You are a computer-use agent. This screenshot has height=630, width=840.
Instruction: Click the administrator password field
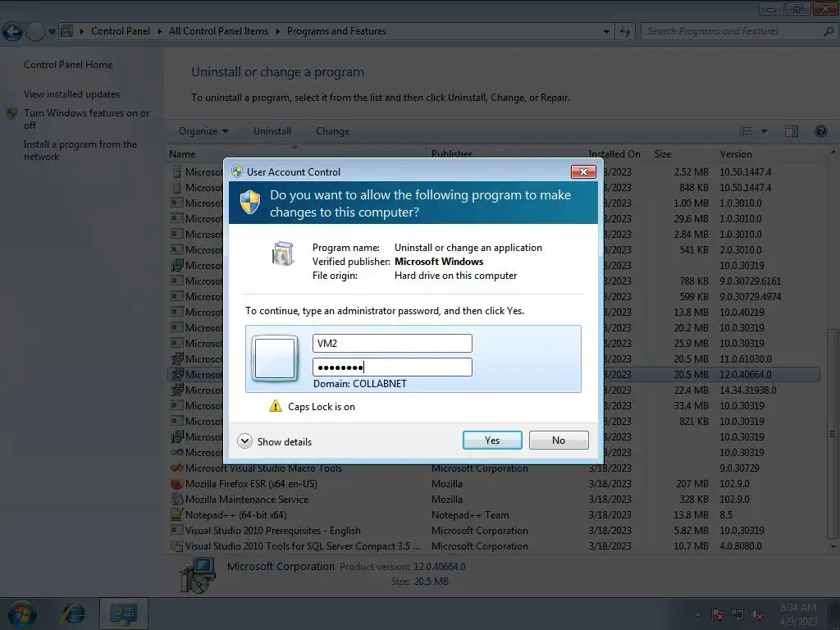click(x=392, y=367)
